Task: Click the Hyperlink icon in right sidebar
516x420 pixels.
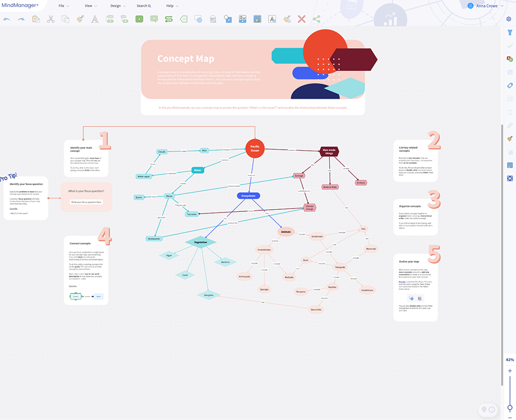Action: (509, 125)
